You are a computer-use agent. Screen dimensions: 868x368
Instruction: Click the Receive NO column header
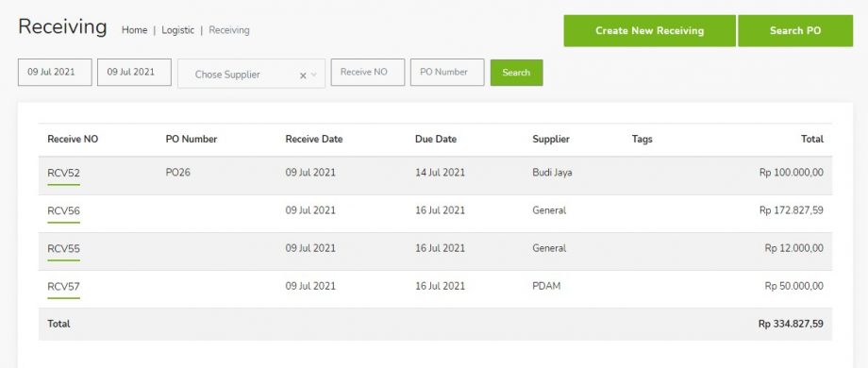coord(73,140)
